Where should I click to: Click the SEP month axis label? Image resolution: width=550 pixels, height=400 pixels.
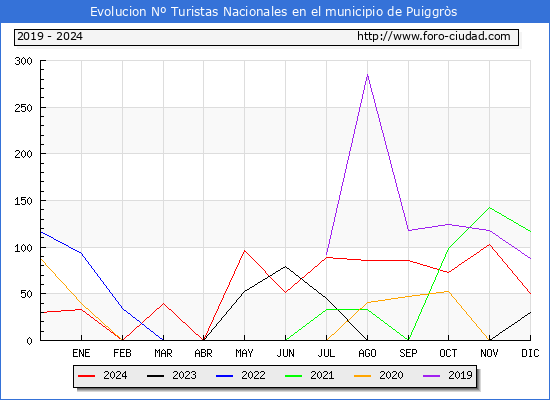click(x=408, y=353)
